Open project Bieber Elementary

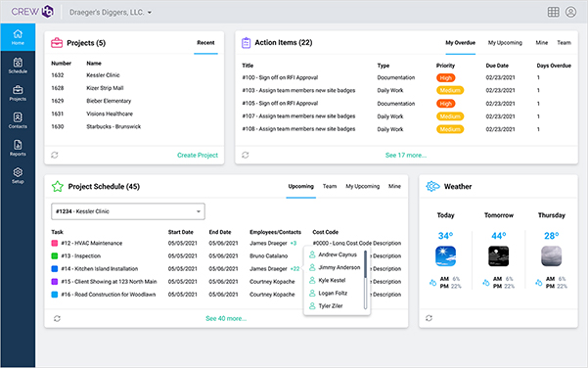point(109,101)
